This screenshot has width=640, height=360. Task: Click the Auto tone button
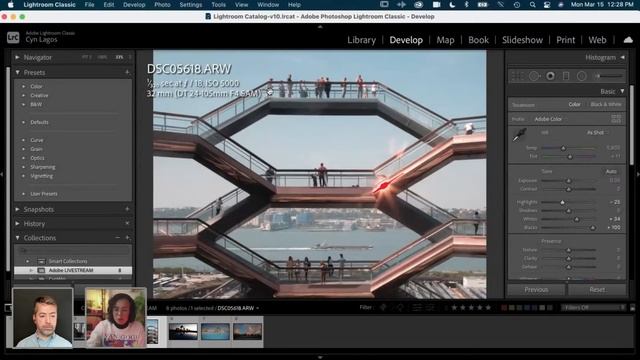pos(611,171)
